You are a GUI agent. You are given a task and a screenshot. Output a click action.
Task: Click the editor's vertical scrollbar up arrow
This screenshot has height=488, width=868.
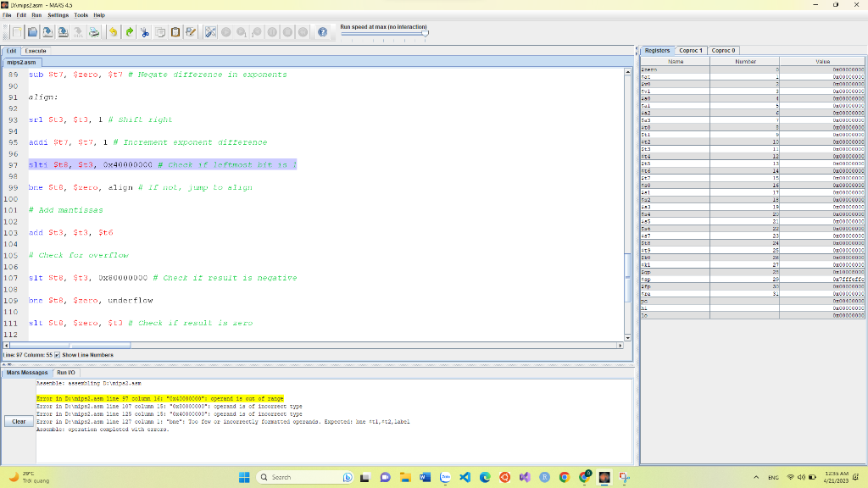[627, 72]
